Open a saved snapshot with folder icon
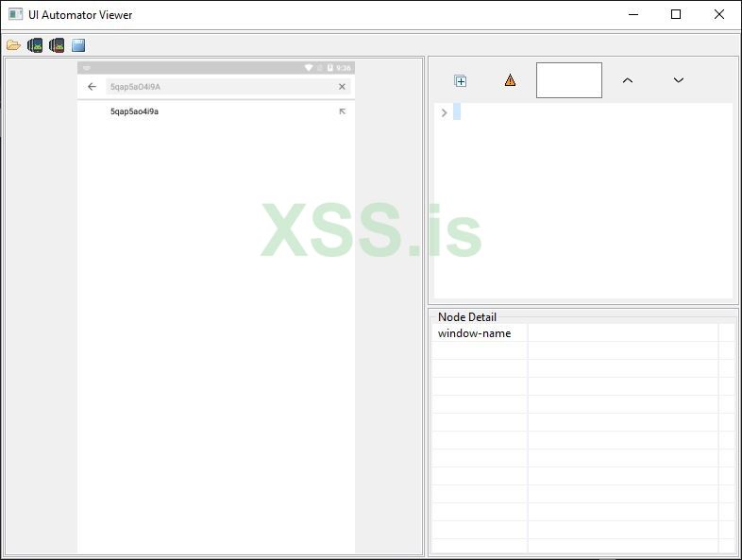742x560 pixels. [13, 45]
